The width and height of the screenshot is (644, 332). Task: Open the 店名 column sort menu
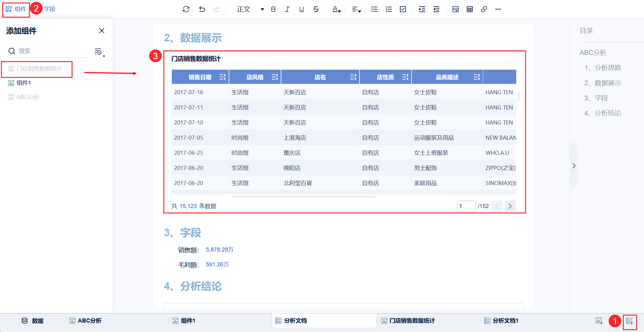click(x=353, y=77)
